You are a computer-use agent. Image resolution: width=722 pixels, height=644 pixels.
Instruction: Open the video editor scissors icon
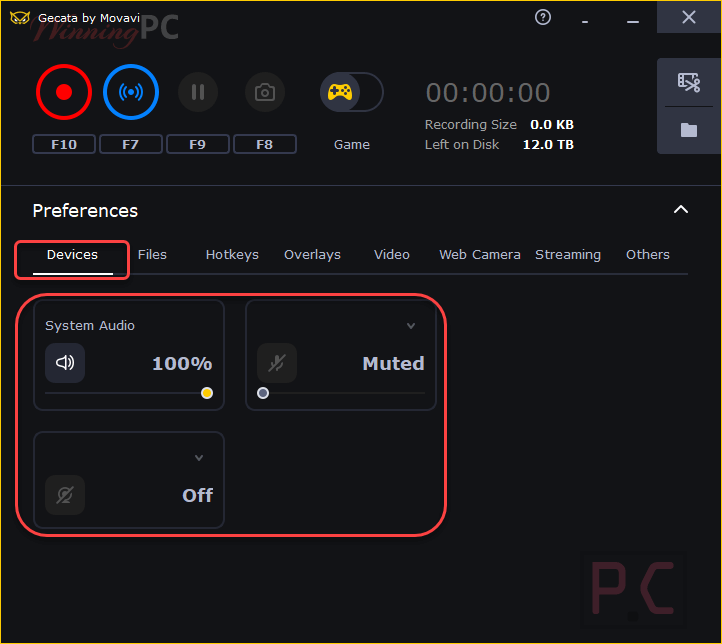point(688,83)
